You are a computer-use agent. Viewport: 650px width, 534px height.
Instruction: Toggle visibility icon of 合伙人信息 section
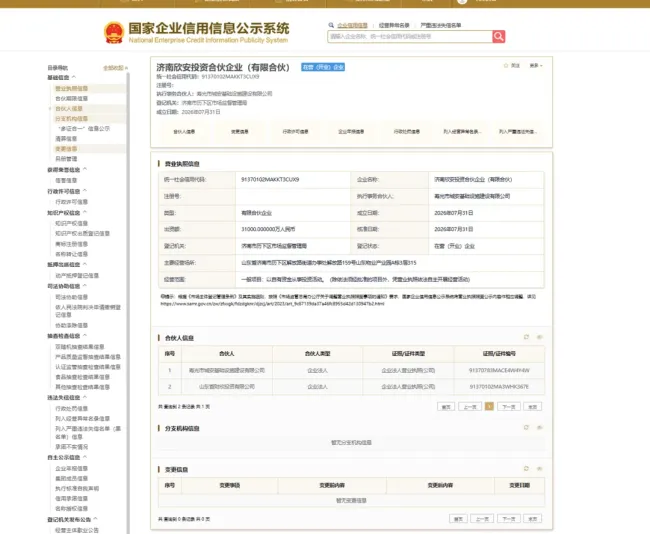coord(540,337)
